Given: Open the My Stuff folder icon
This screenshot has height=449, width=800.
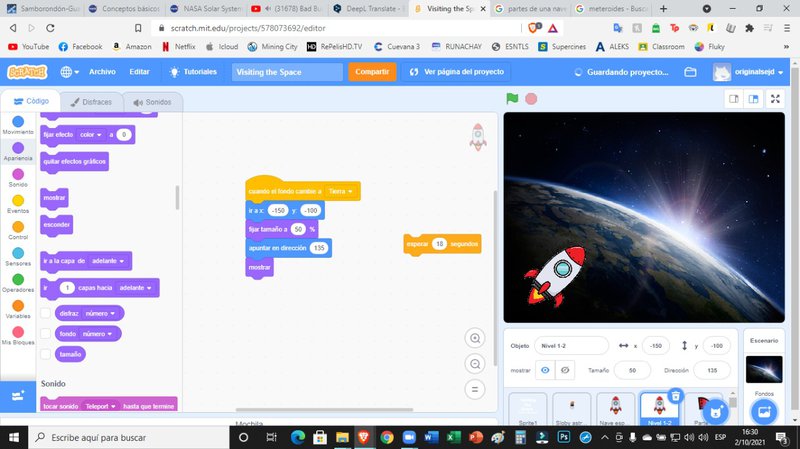Looking at the screenshot, I should point(690,72).
